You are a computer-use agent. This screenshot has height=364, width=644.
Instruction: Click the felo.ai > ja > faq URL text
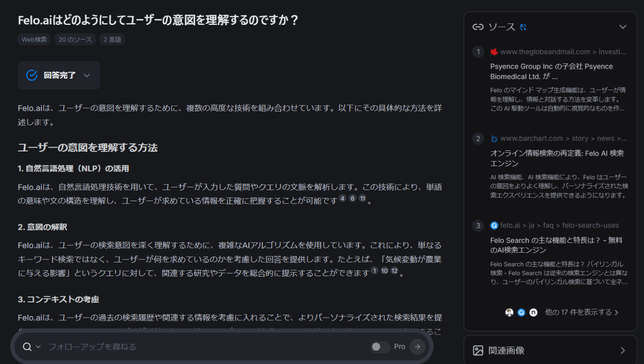559,225
